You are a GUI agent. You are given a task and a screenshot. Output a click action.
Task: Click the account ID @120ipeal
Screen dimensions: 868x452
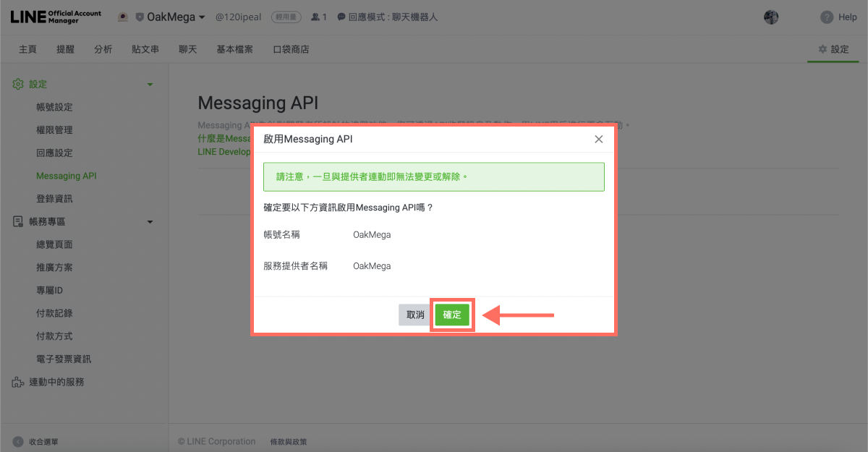[x=238, y=17]
